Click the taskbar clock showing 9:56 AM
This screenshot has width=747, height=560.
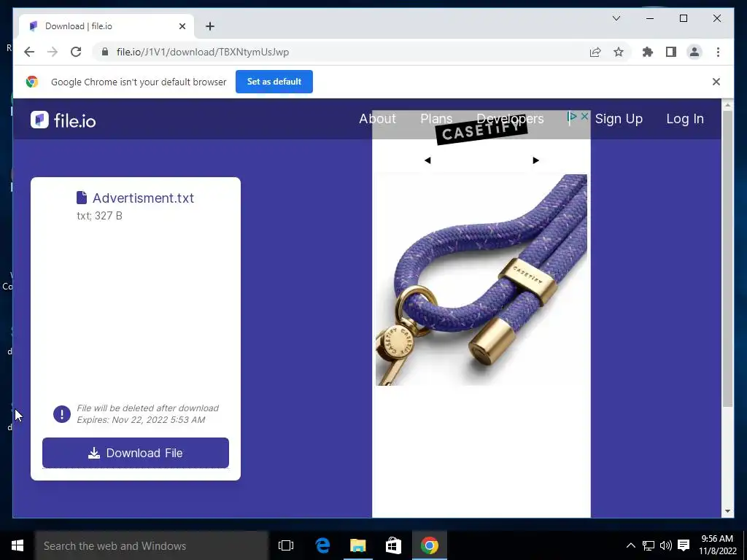[717, 545]
